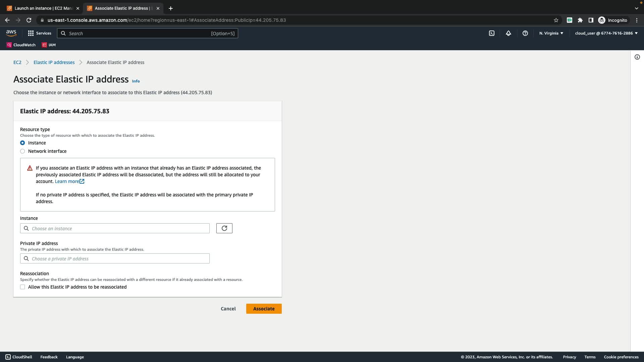Go to Elastic IP addresses breadcrumb
The image size is (644, 362).
(54, 62)
